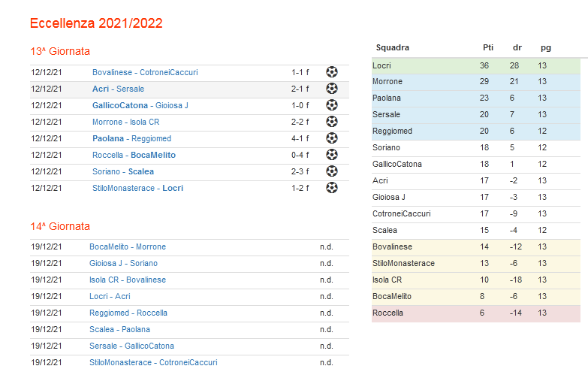The width and height of the screenshot is (588, 375).
Task: Open soccer ball icon for Morrone - Isola CR
Action: pos(331,122)
